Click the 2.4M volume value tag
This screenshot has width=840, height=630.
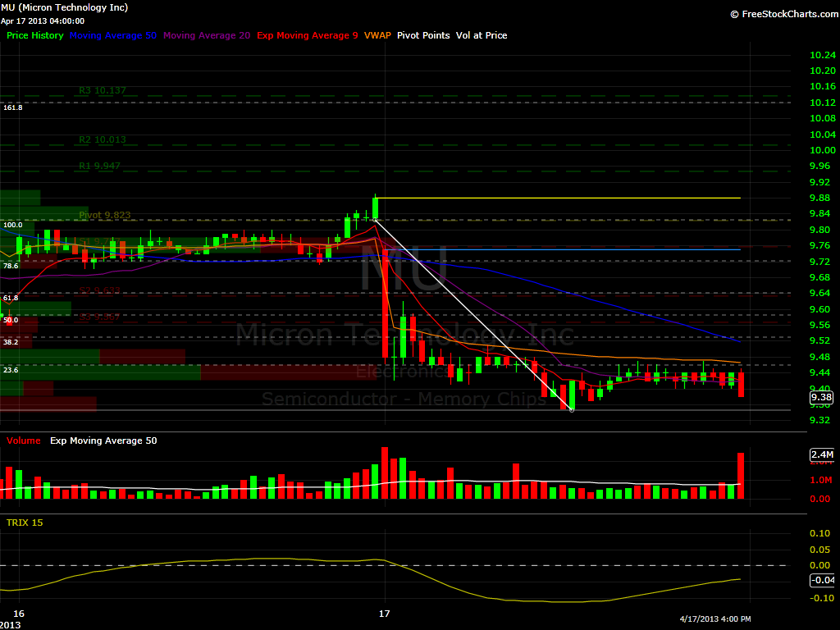pyautogui.click(x=822, y=454)
